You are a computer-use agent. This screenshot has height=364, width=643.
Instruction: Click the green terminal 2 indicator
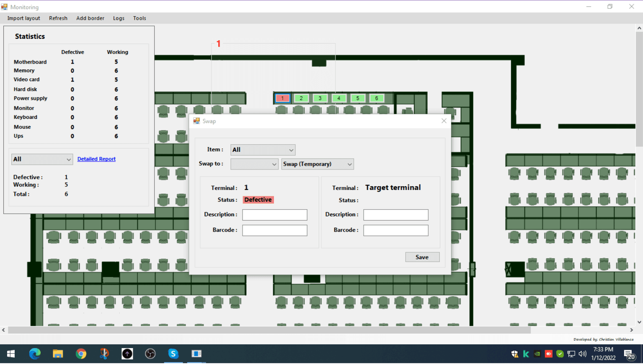(x=301, y=98)
